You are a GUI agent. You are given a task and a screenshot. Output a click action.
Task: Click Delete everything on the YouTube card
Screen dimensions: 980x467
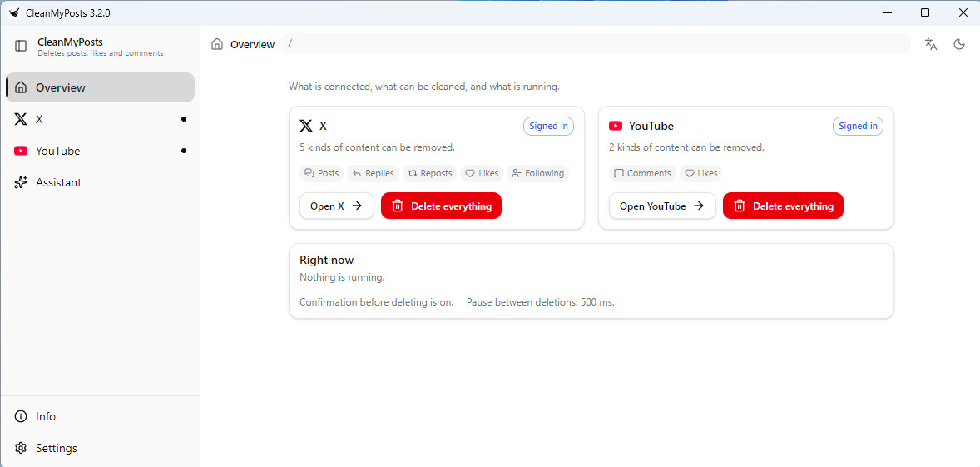tap(783, 206)
